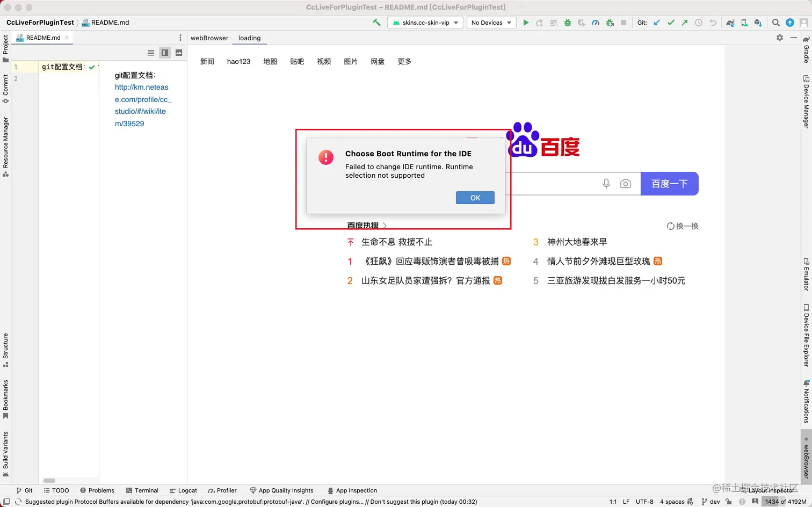Open the No Devices dropdown
The width and height of the screenshot is (812, 507).
click(x=491, y=23)
